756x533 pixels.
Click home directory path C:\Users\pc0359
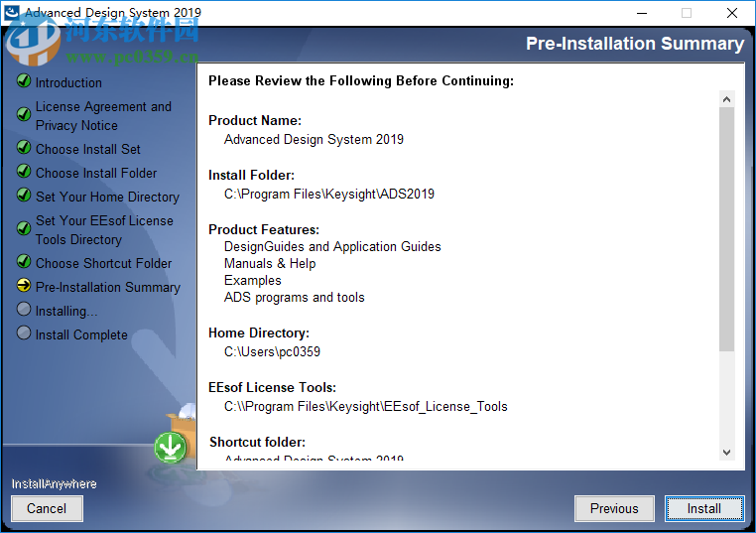(x=272, y=351)
